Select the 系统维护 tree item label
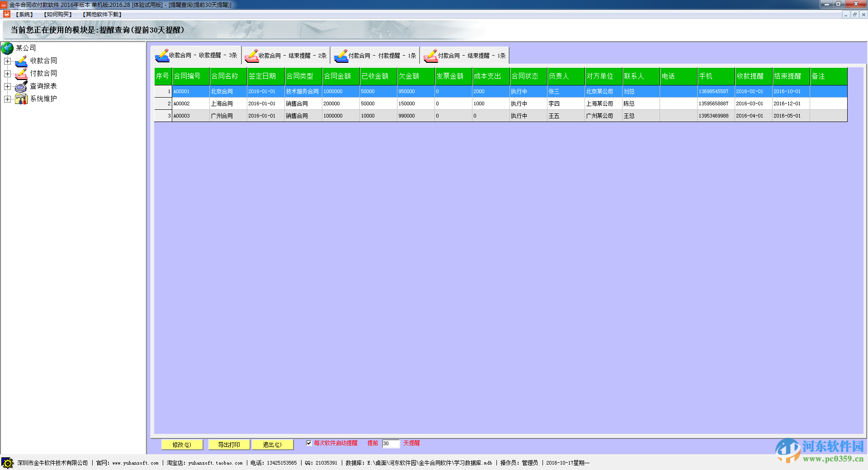 coord(43,99)
